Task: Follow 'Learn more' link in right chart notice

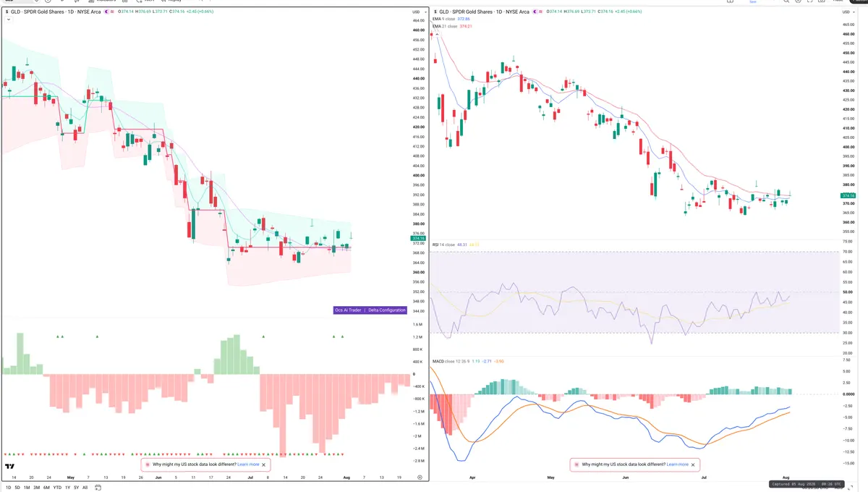Action: point(678,465)
